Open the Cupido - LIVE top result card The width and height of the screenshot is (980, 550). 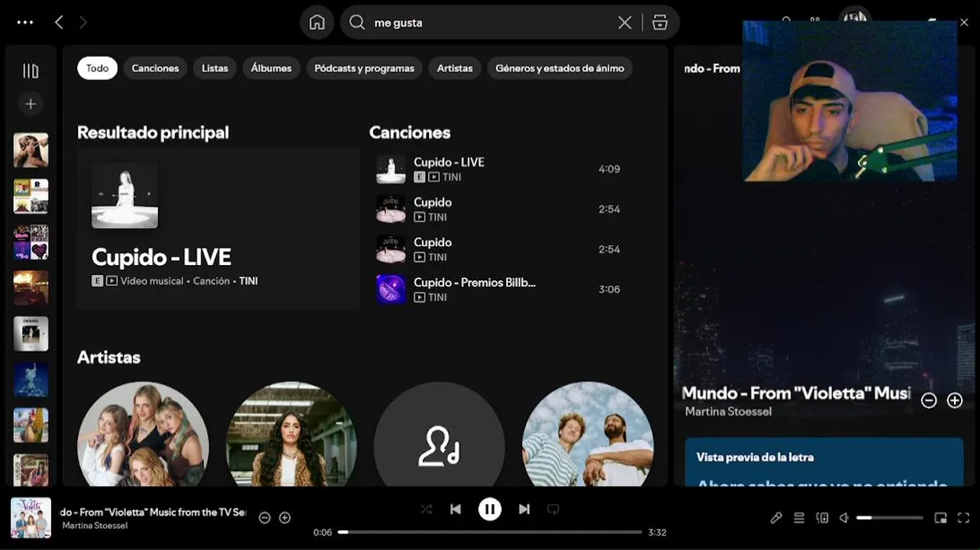tap(218, 229)
